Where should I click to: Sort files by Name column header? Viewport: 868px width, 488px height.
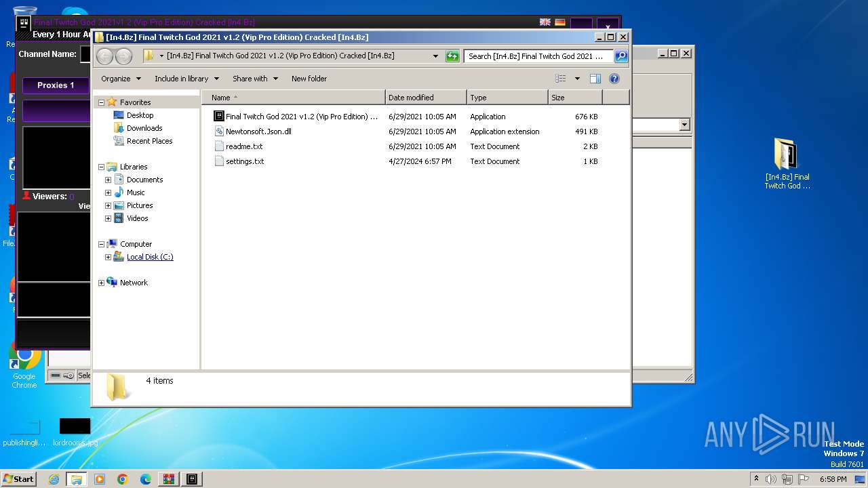pos(293,98)
